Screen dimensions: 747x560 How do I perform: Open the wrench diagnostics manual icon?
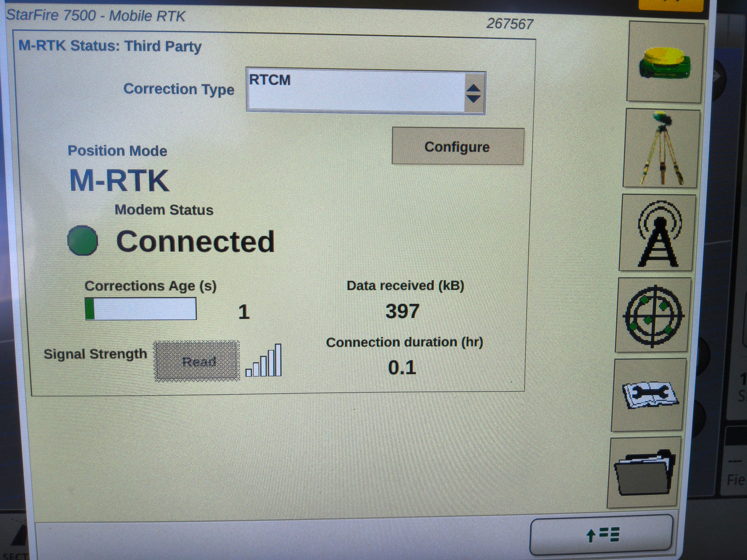(649, 395)
